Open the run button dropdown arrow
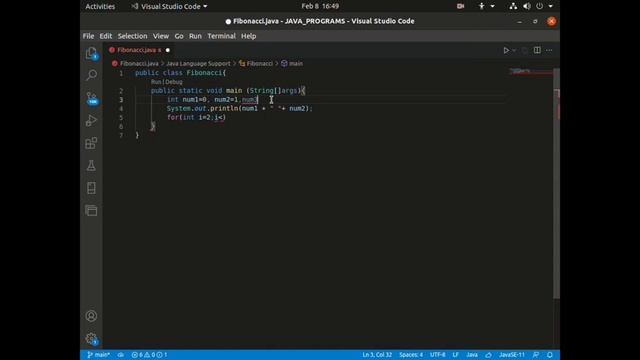This screenshot has width=640, height=360. 514,50
